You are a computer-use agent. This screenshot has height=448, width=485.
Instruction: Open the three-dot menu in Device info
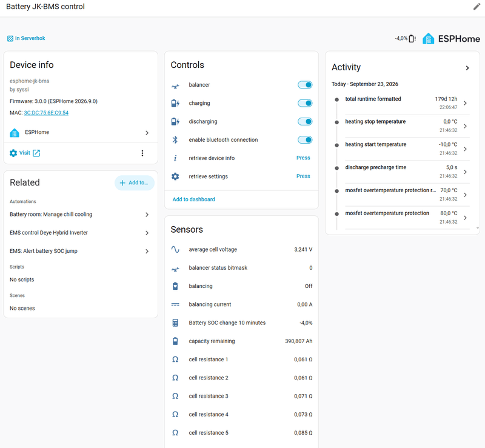(x=142, y=153)
